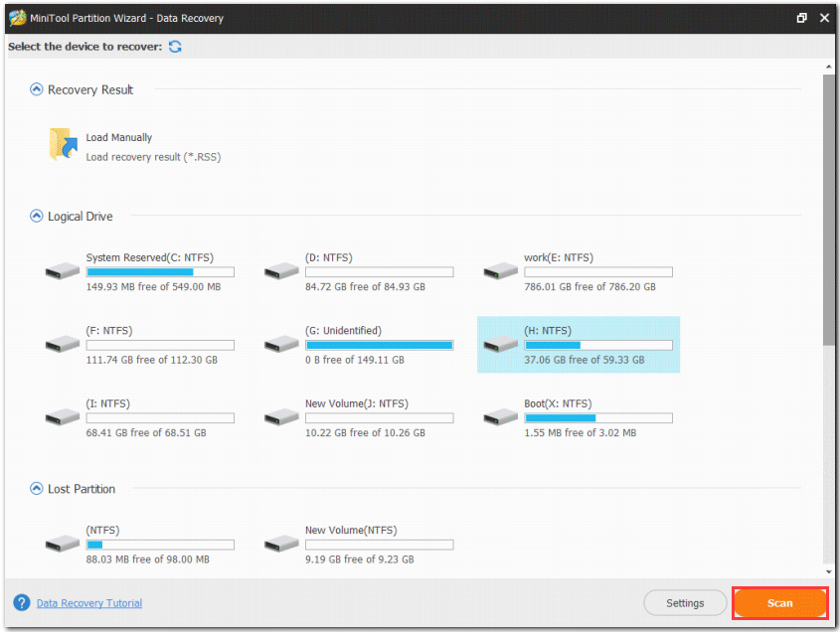
Task: Collapse the Recovery Result section
Action: coord(37,89)
